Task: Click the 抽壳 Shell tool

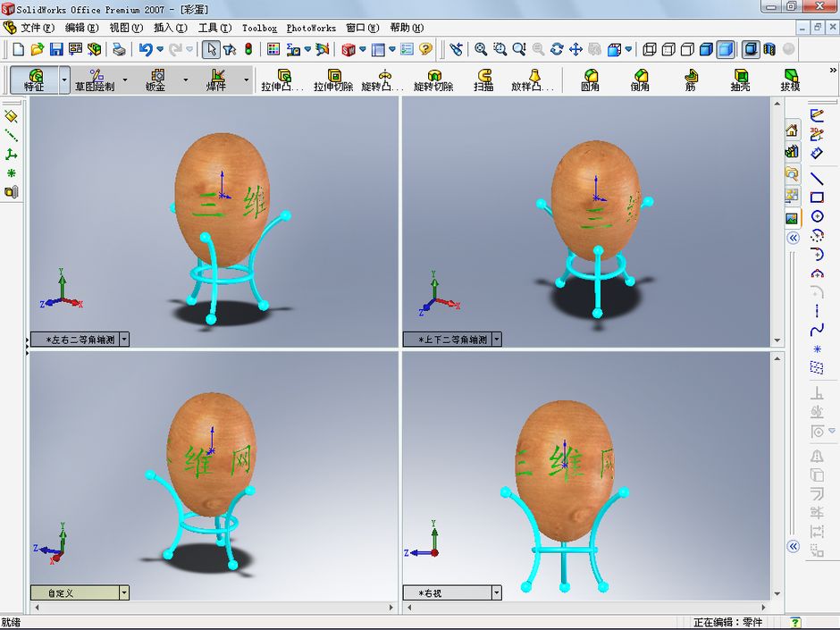Action: point(740,80)
